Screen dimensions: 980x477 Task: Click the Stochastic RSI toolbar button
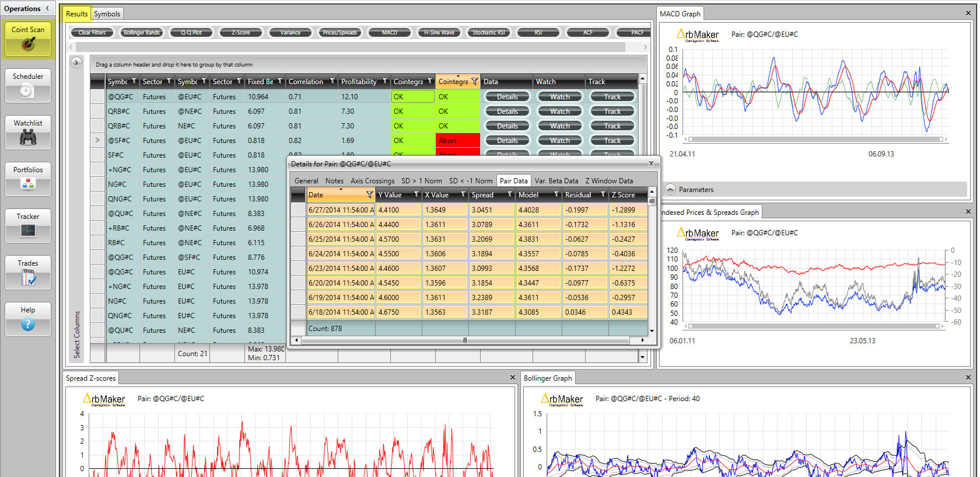pos(489,33)
